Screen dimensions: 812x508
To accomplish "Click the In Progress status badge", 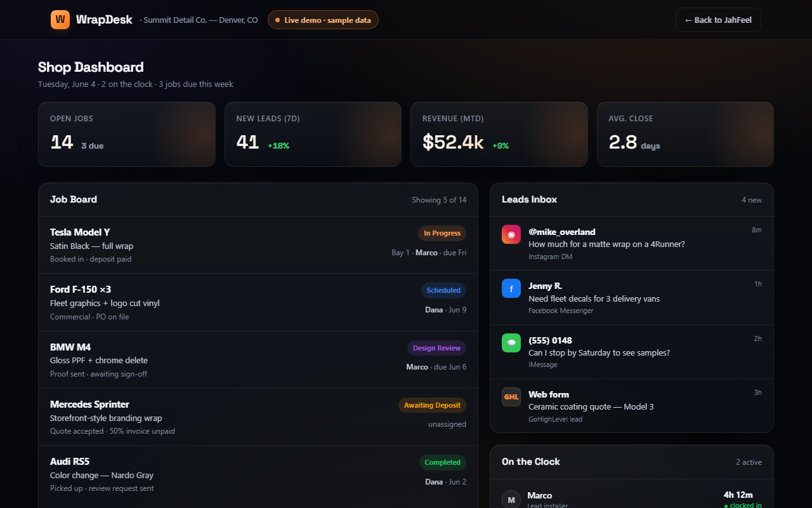I will 442,233.
